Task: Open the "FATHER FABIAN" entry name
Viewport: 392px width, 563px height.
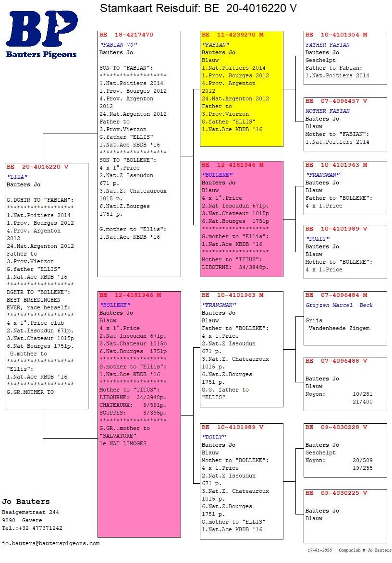Action: click(328, 45)
